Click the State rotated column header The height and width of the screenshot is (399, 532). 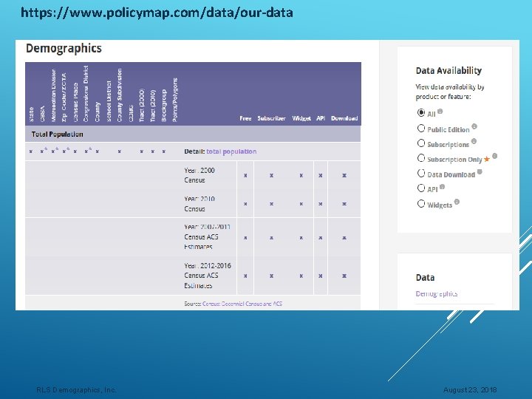point(31,115)
